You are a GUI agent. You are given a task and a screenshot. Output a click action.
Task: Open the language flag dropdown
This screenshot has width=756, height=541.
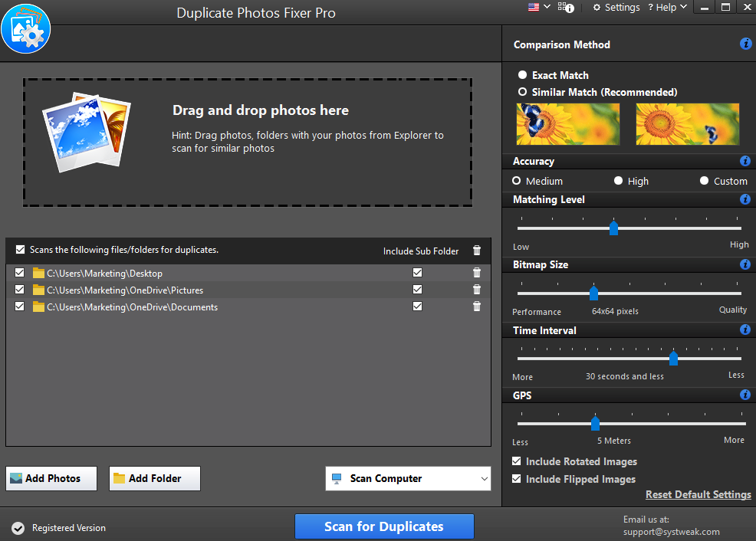click(x=537, y=7)
